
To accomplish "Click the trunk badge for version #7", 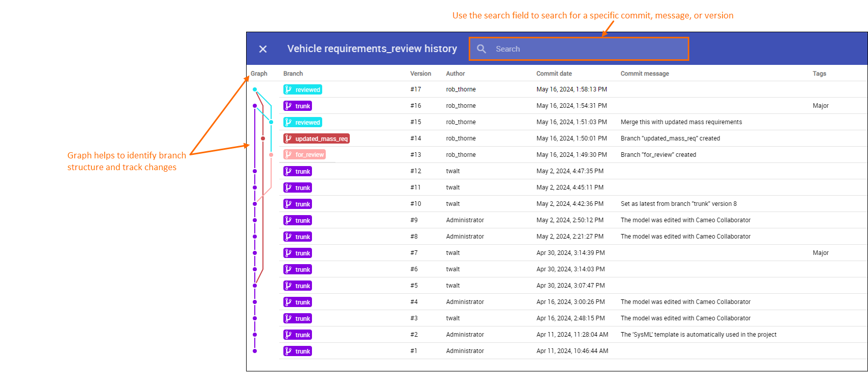I will (298, 253).
